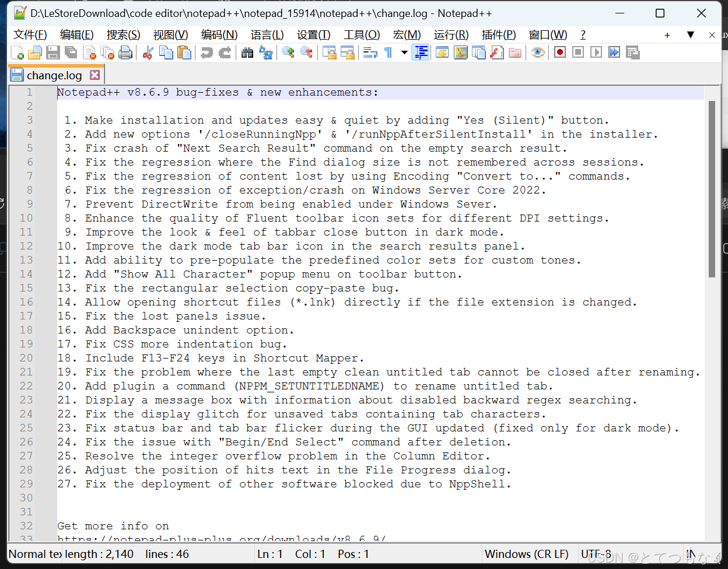Close all documents via toolbar icon
728x569 pixels.
point(107,53)
